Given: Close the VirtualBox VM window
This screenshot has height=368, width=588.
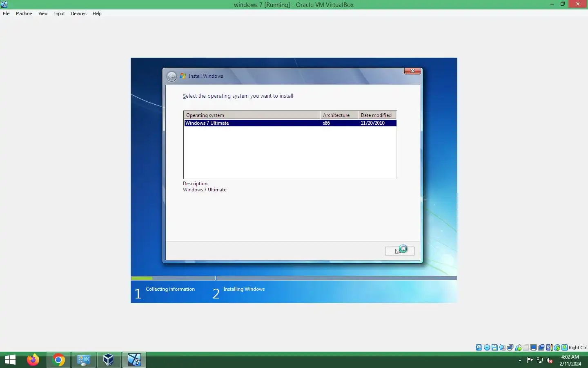Looking at the screenshot, I should pos(578,4).
